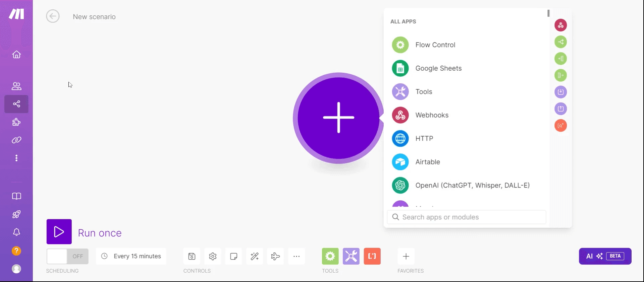Go to the Home dashboard icon
This screenshot has width=644, height=282.
coord(16,55)
